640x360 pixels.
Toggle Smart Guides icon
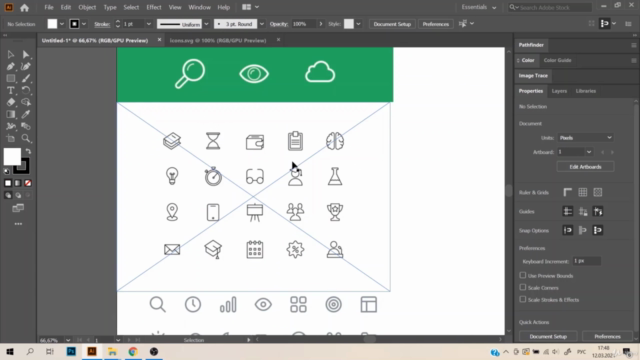coord(598,211)
